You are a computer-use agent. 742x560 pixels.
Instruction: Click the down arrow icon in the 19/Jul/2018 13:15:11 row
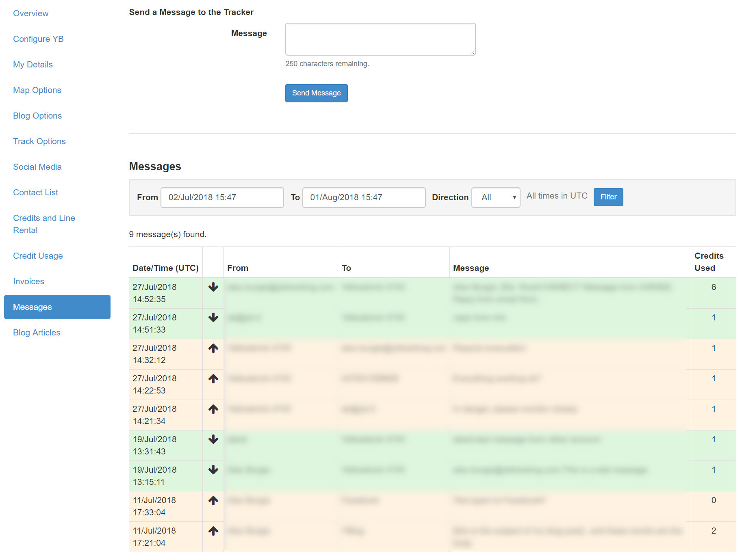tap(213, 470)
